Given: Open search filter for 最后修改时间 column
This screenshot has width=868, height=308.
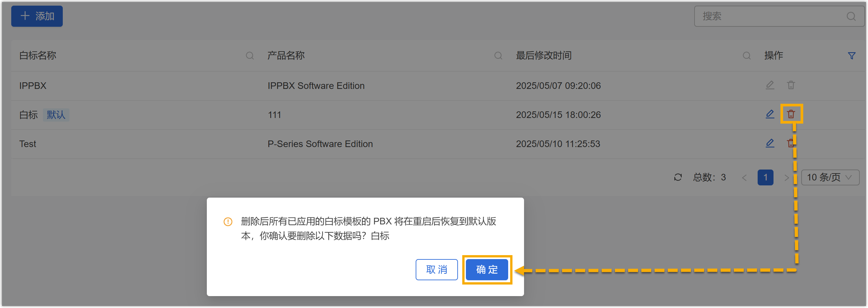Looking at the screenshot, I should (x=746, y=56).
